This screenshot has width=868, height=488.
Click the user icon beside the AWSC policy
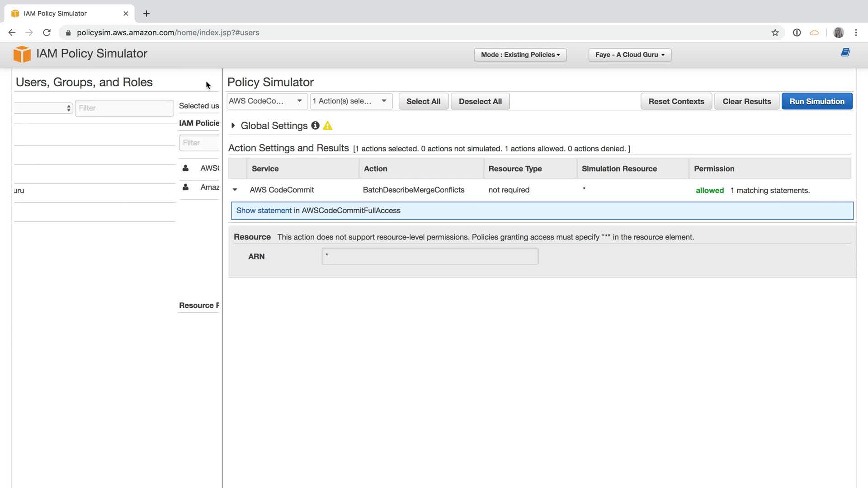pos(185,168)
